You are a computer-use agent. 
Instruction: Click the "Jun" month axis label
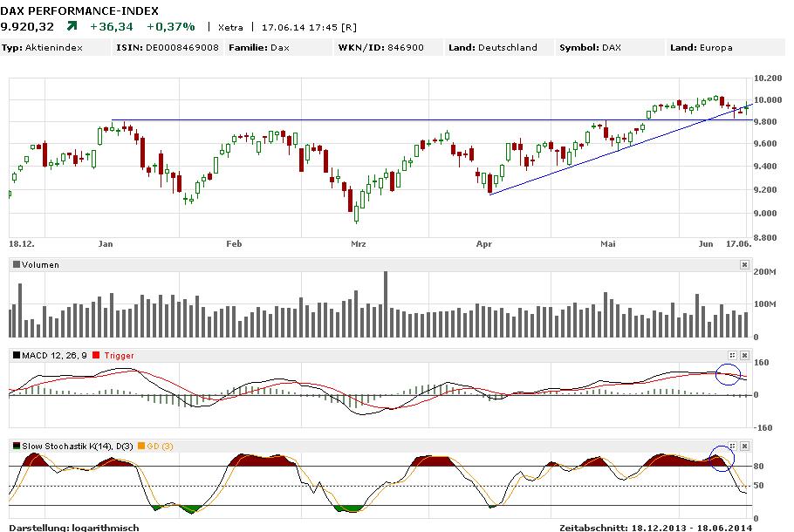706,243
